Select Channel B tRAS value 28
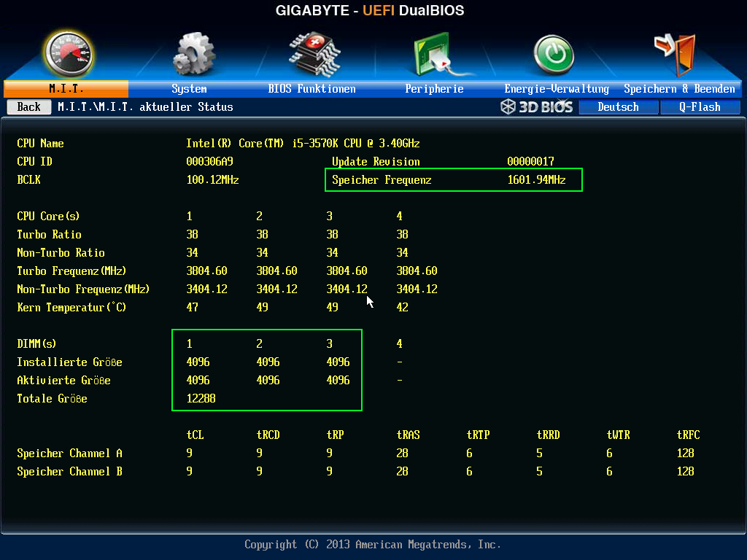 [x=402, y=472]
